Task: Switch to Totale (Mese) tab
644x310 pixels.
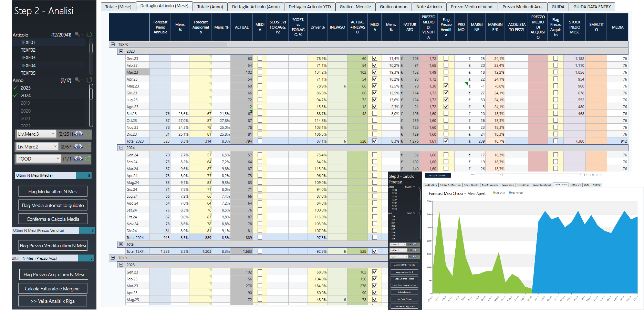Action: (x=118, y=7)
